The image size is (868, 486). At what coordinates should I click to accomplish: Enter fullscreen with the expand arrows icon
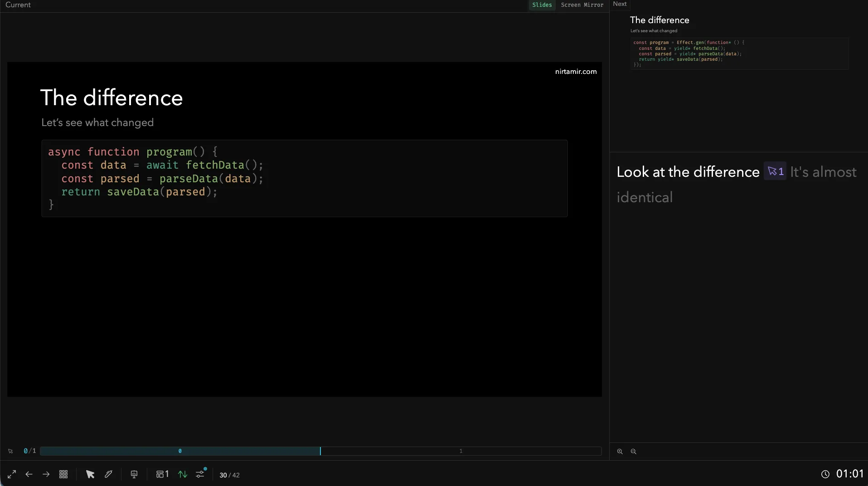[12, 474]
